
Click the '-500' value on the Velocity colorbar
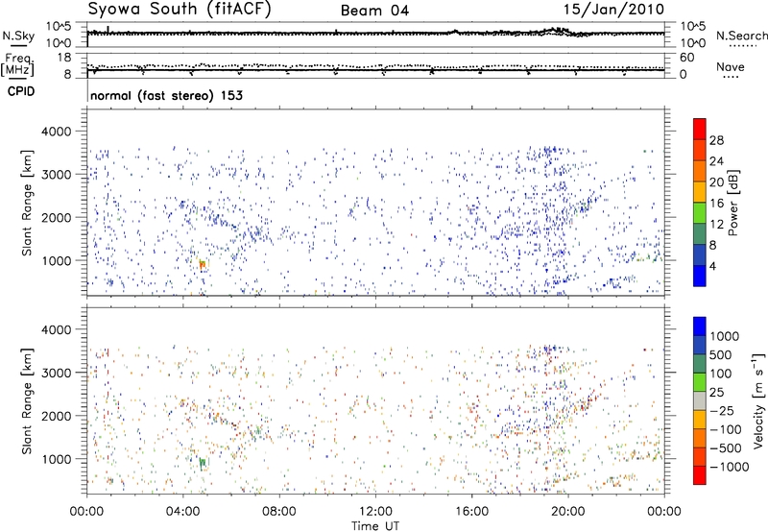click(x=726, y=448)
